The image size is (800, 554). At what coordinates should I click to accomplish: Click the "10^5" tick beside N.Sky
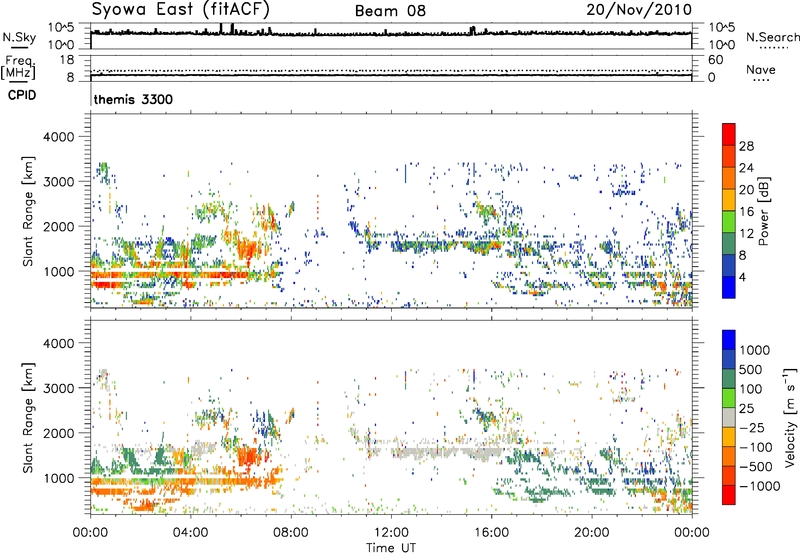point(62,27)
